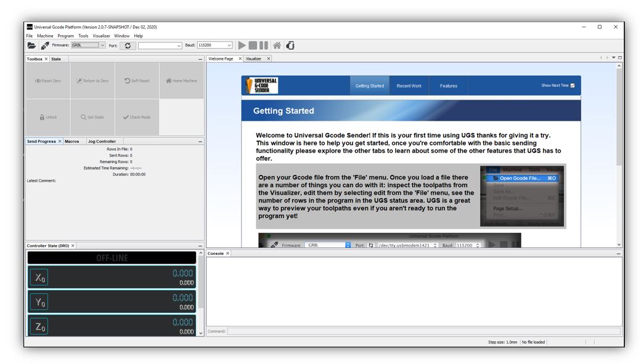Maximize the editor window group
Image resolution: width=644 pixels, height=364 pixels.
coord(620,58)
